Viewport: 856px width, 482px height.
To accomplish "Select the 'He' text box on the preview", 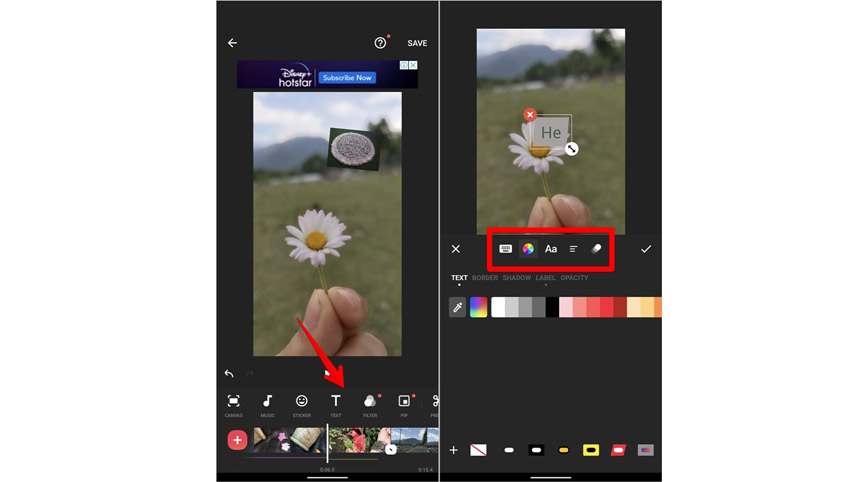I will tap(551, 132).
